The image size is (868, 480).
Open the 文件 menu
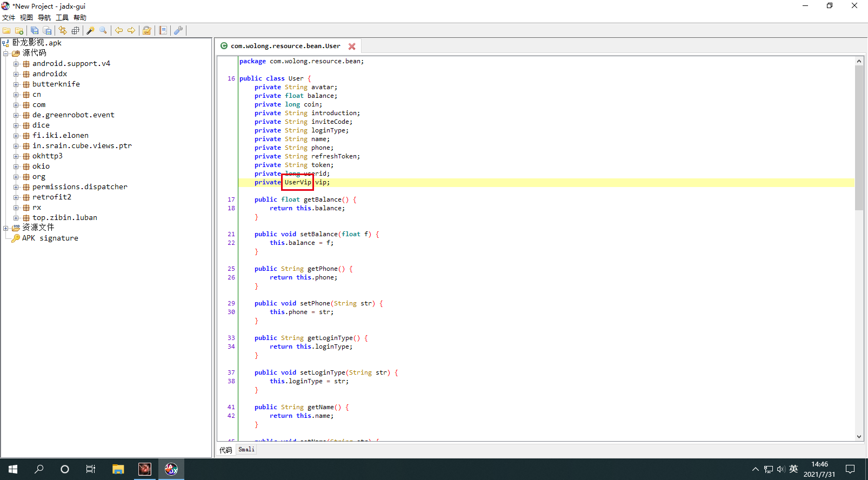[x=9, y=18]
